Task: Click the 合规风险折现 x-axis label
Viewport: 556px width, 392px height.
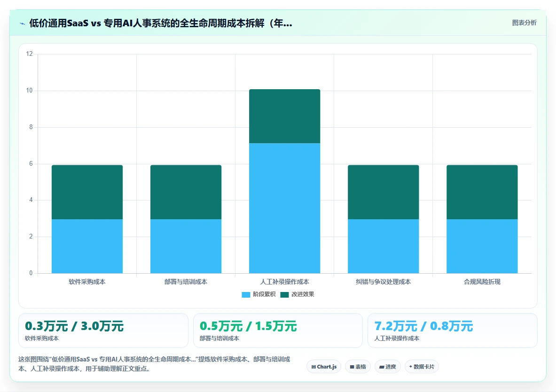Action: 482,282
